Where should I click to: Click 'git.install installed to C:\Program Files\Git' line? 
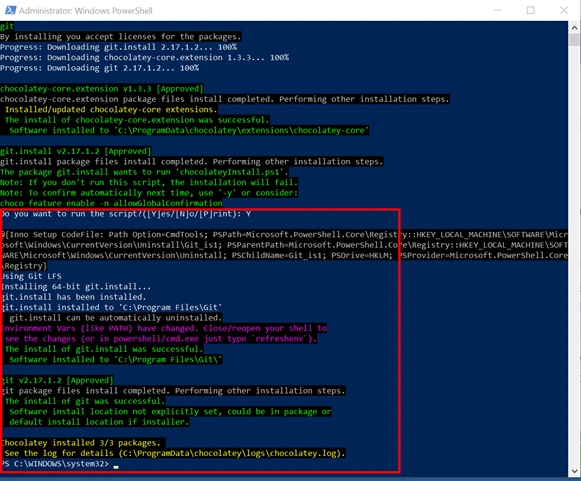point(111,307)
